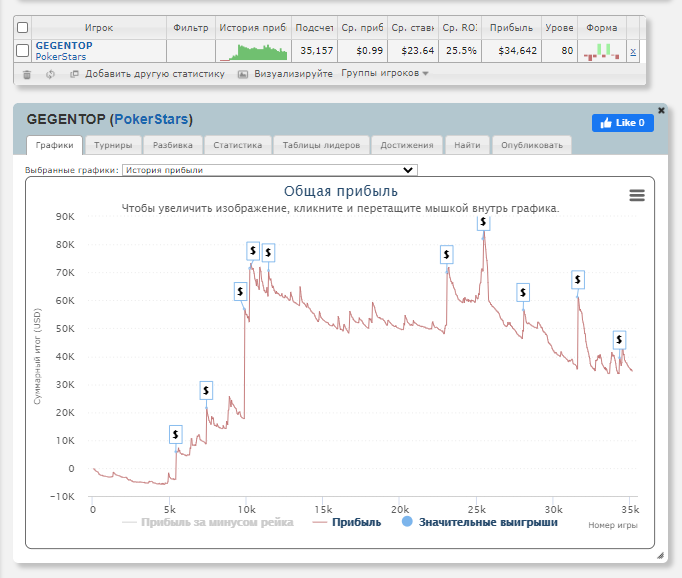Open the Турниры tab
The height and width of the screenshot is (578, 682).
click(113, 145)
